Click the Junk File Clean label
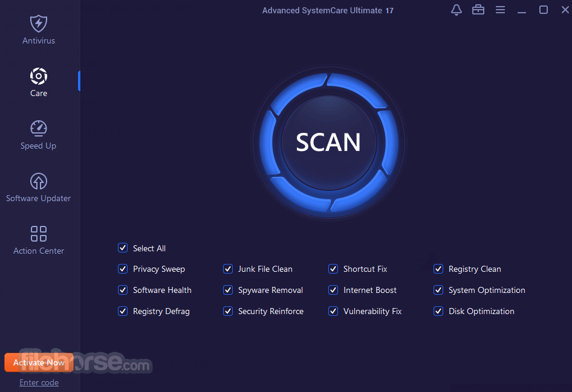This screenshot has height=392, width=572. (x=265, y=269)
